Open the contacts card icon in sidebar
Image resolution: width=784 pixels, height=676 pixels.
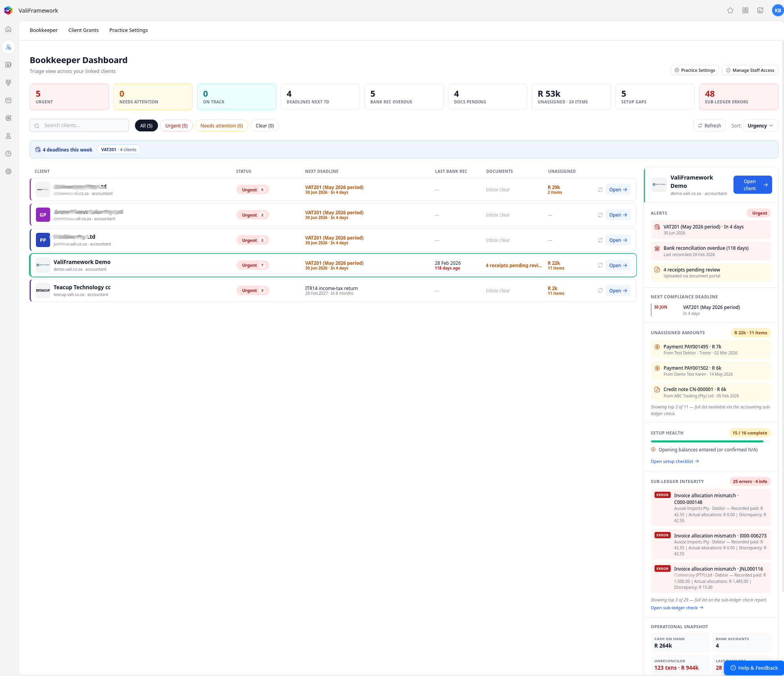click(x=8, y=65)
